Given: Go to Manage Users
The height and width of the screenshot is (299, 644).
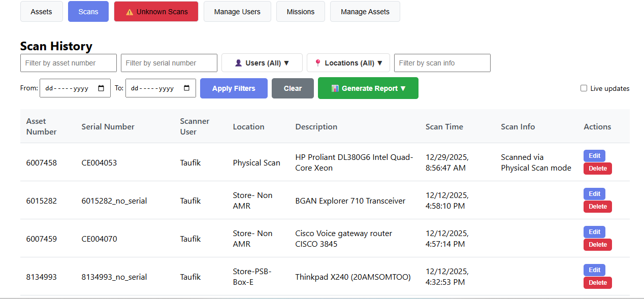Looking at the screenshot, I should click(x=237, y=12).
